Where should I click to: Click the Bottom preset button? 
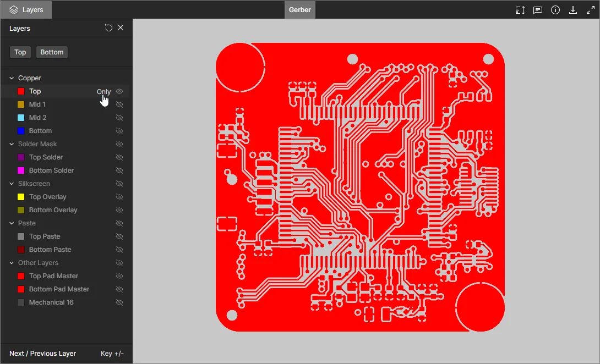pos(52,52)
